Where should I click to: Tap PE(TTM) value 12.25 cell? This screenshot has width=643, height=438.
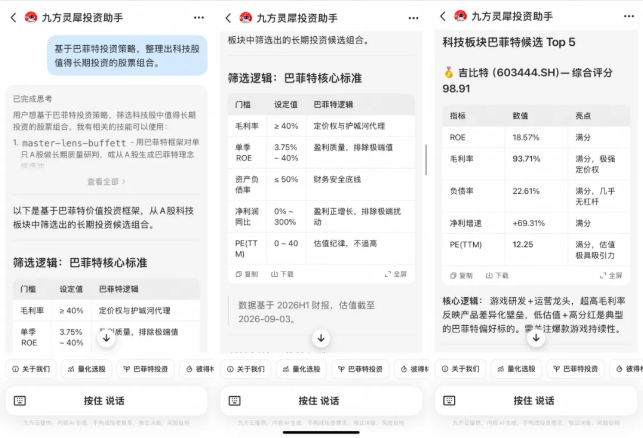coord(536,249)
